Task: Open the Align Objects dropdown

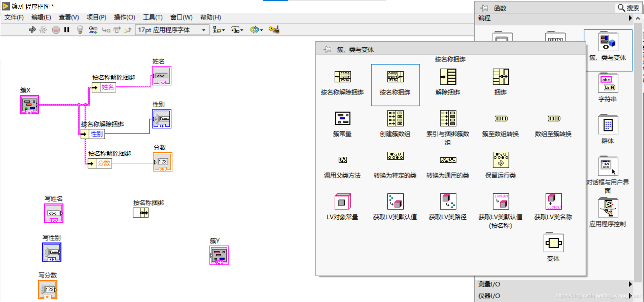Action: pyautogui.click(x=219, y=30)
